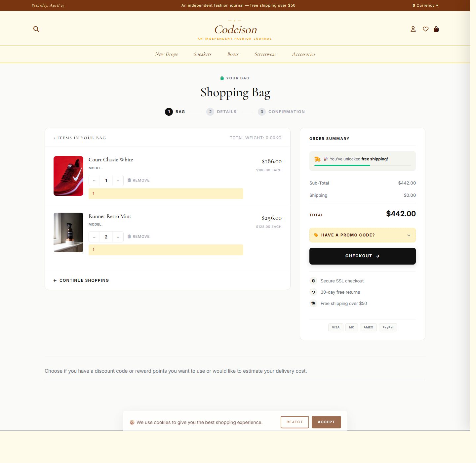Viewport: 476px width, 463px height.
Task: Click the Codeison logo
Action: (x=235, y=29)
